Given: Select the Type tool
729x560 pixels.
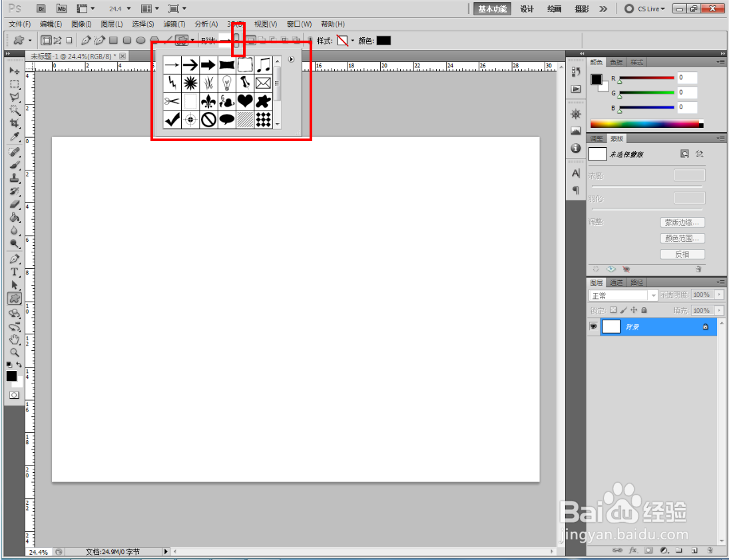Looking at the screenshot, I should [x=15, y=272].
